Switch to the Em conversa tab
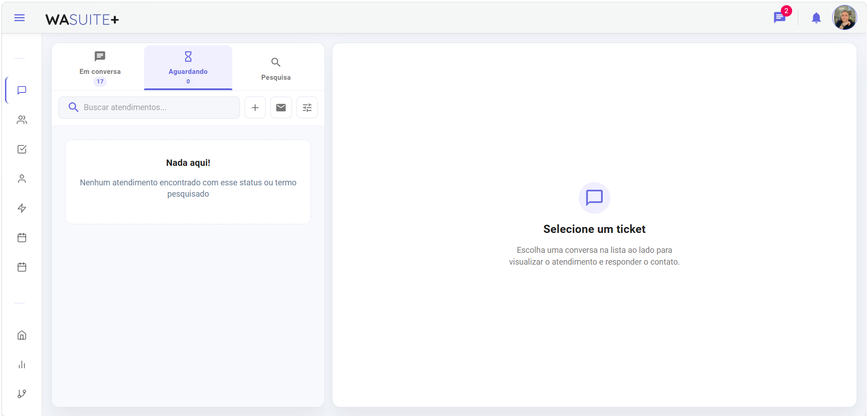 [100, 68]
